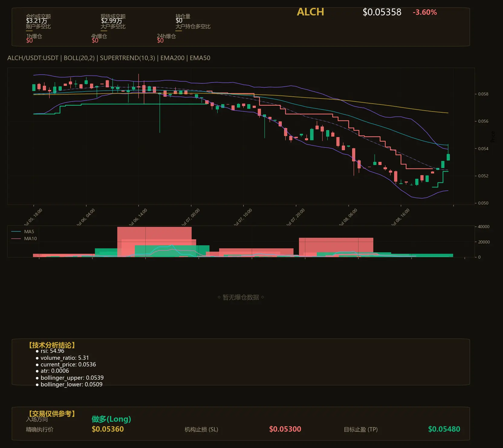Screen dimensions: 503x448
Task: Click the tallest red volume bar
Action: pos(154,242)
